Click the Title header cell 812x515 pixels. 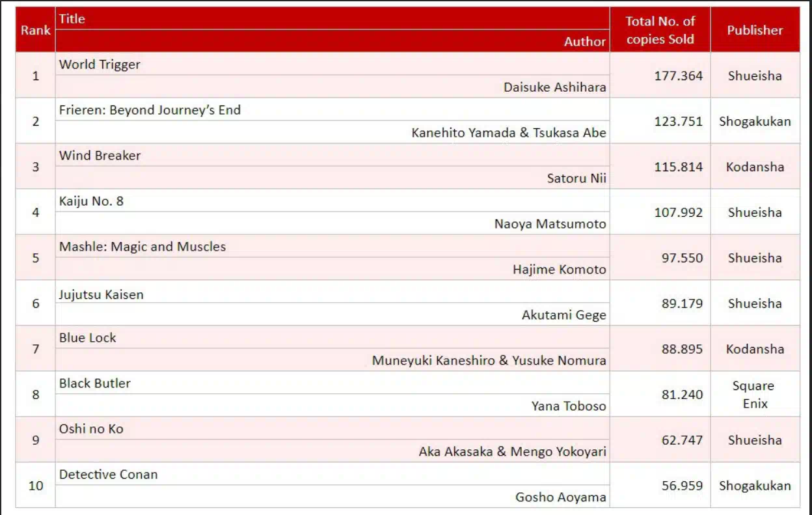coord(332,19)
